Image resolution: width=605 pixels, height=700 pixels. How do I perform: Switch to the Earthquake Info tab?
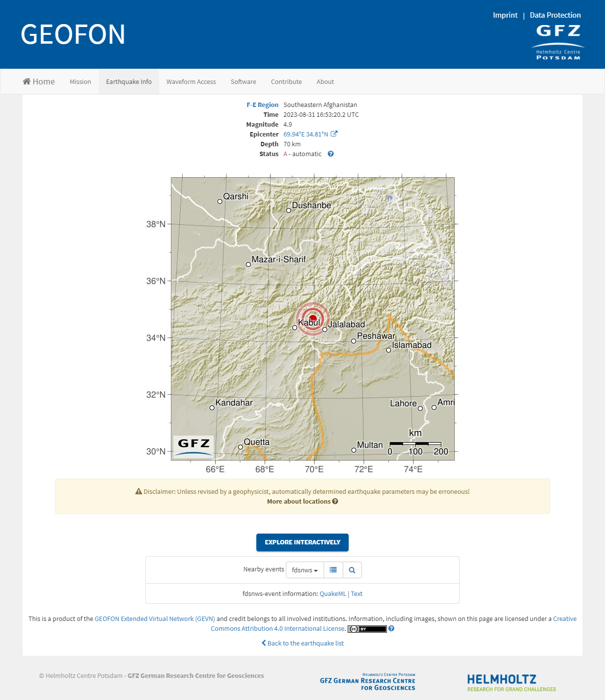click(x=129, y=81)
